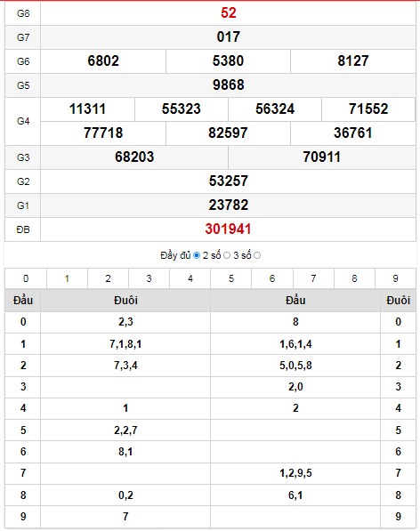Click digit filter 8 in number row
This screenshot has height=531, width=420.
(x=354, y=278)
